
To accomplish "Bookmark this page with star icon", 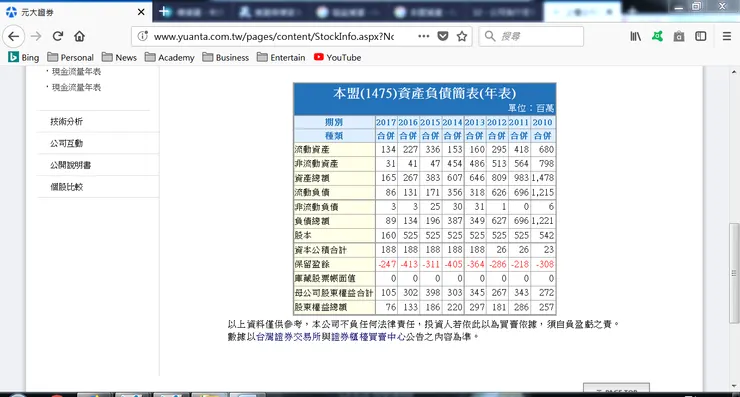I will pyautogui.click(x=462, y=36).
